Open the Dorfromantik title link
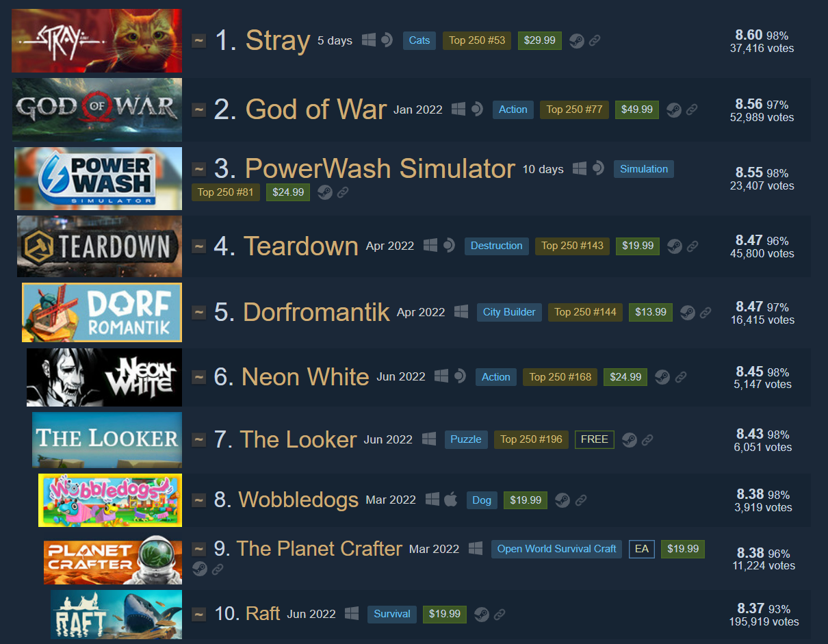This screenshot has height=644, width=828. (x=316, y=312)
